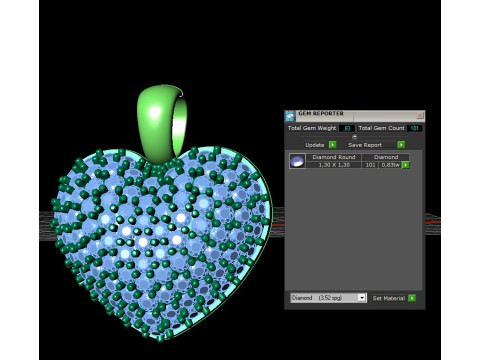480x360 pixels.
Task: Click the GEM REPORTER title bar
Action: tap(355, 116)
